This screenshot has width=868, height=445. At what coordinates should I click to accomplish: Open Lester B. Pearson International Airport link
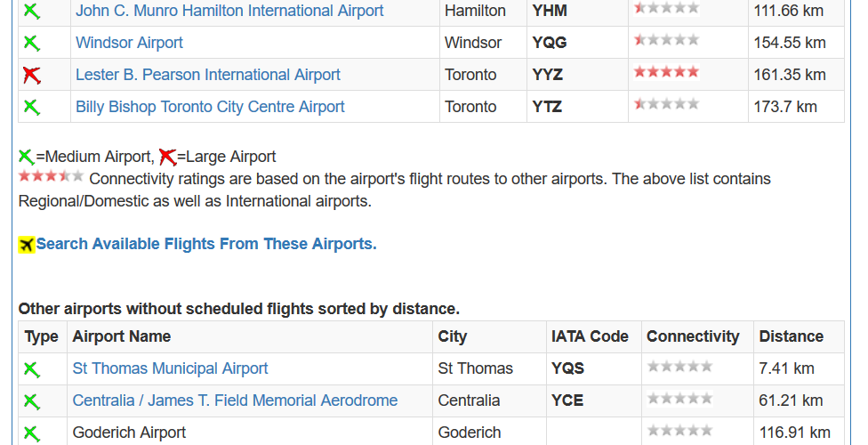[x=207, y=75]
